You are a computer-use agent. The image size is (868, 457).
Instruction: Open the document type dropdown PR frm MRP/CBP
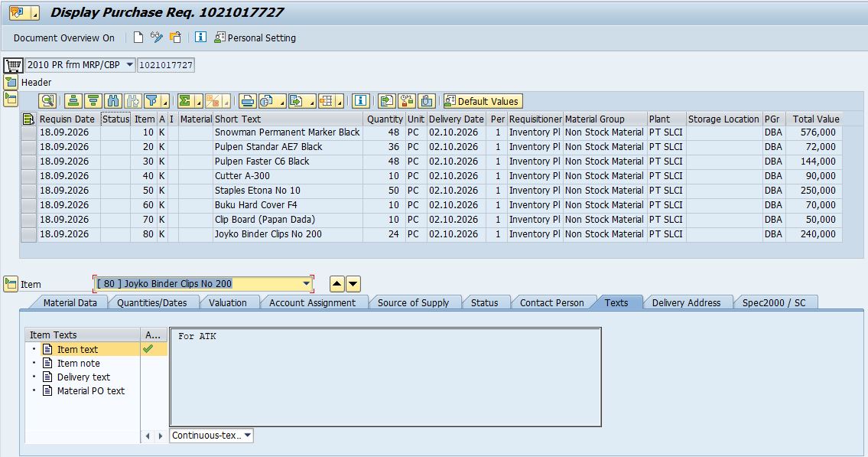[x=81, y=65]
